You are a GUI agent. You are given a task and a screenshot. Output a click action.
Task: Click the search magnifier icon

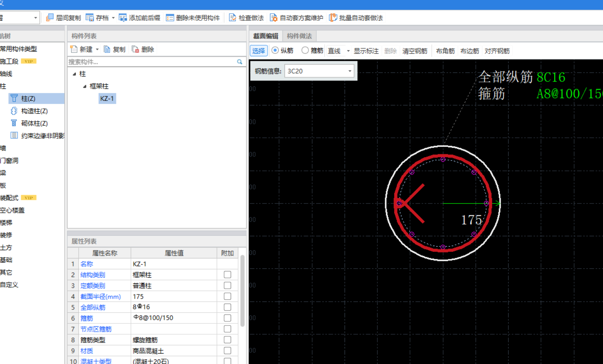(x=239, y=62)
